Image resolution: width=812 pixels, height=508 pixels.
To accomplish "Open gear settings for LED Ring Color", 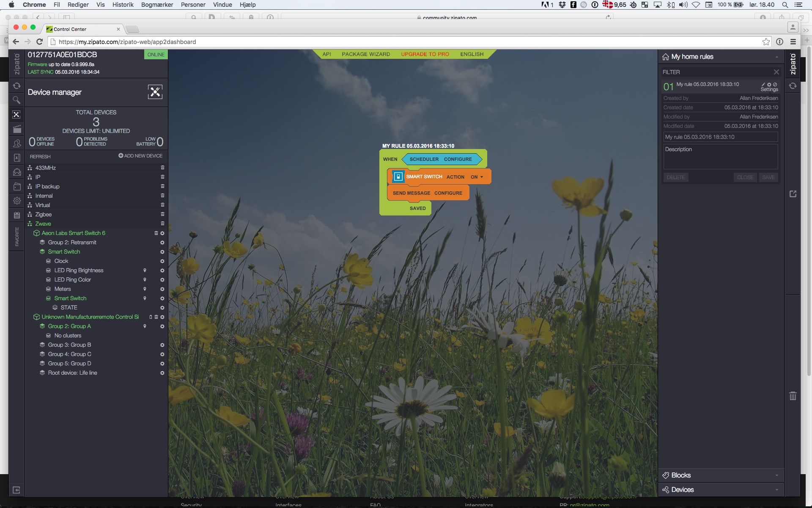I will [162, 280].
